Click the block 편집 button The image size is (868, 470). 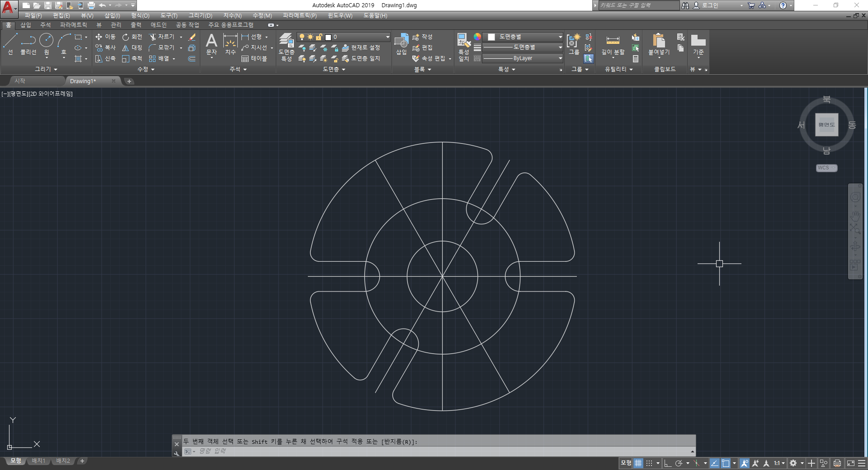422,47
